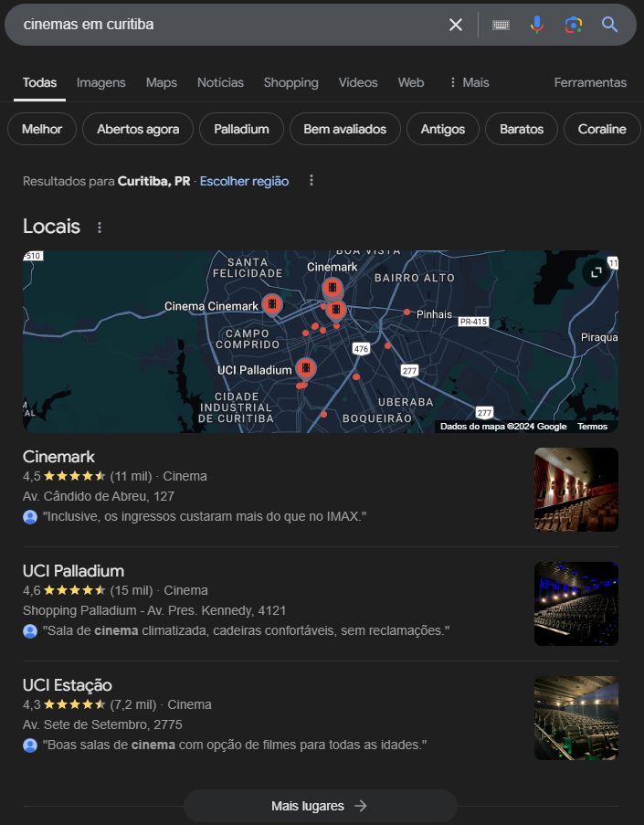
Task: Open the UCI Estação listing title
Action: pos(68,685)
